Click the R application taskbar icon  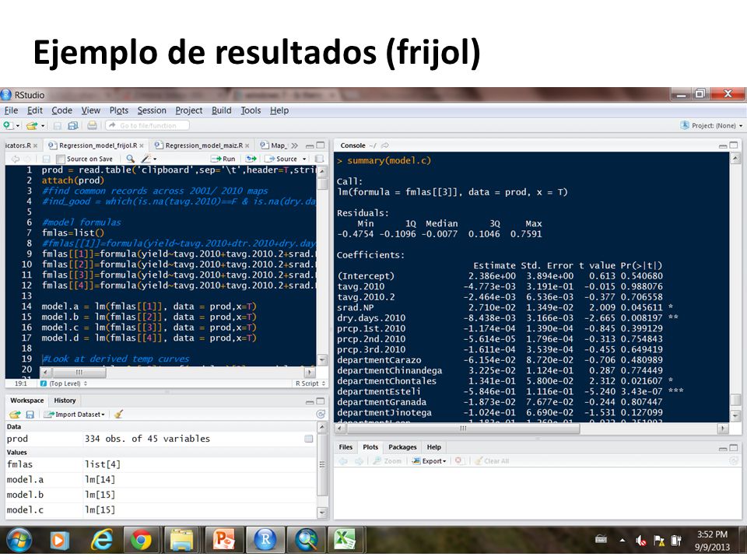pyautogui.click(x=265, y=540)
